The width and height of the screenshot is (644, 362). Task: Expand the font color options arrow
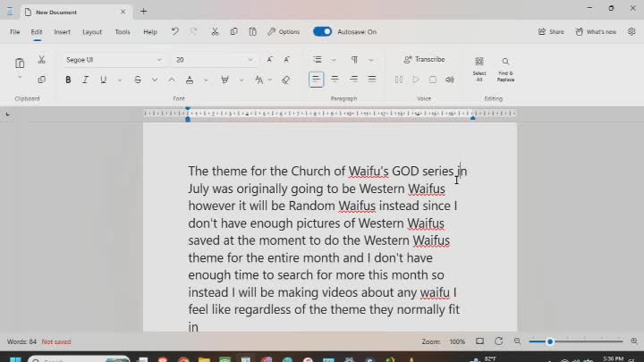[206, 80]
